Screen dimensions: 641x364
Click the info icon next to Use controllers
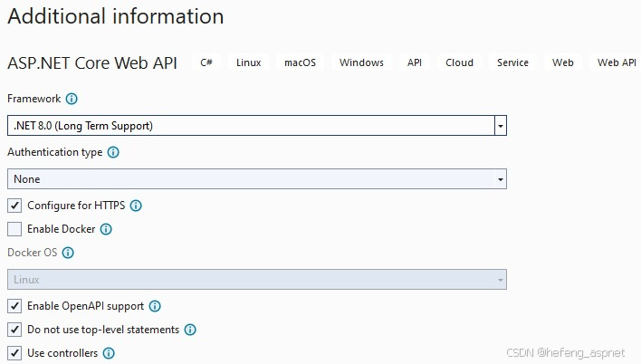[109, 353]
